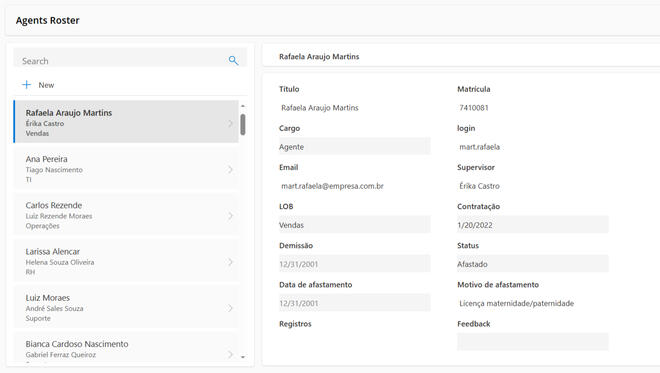The width and height of the screenshot is (660, 373).
Task: Click Luiz Rezende Moraes subtitle
Action: point(59,216)
